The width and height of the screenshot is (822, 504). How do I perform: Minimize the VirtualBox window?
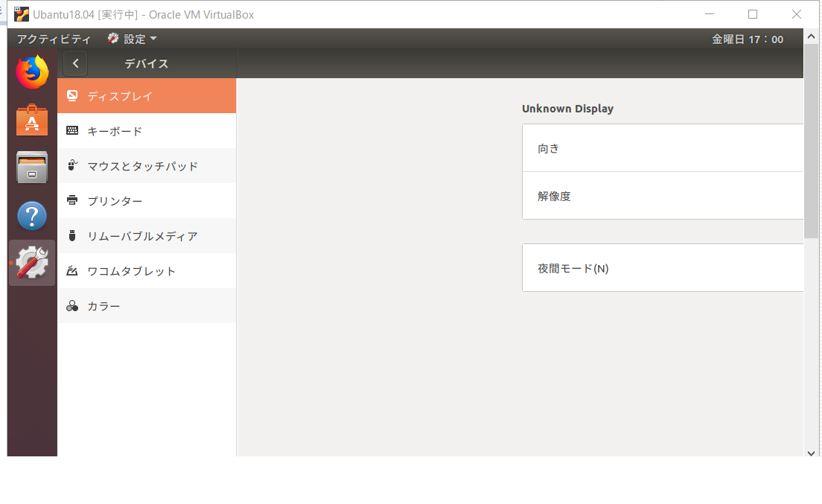click(x=710, y=14)
